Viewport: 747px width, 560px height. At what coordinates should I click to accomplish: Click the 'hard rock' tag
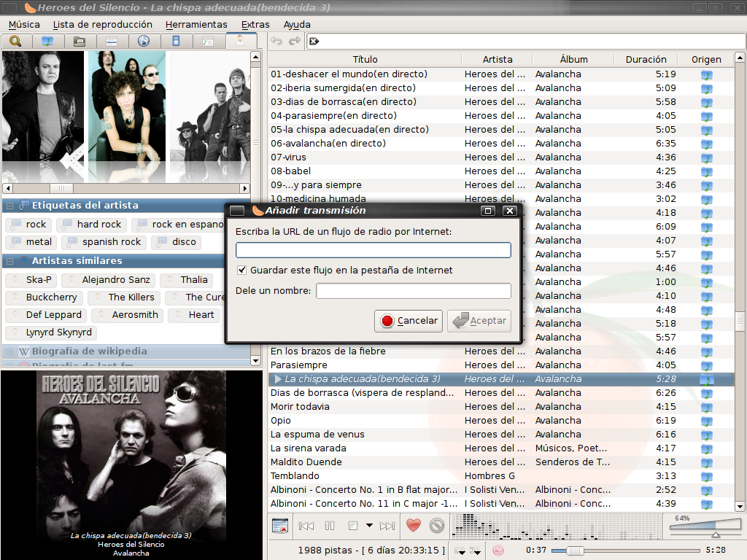tap(92, 225)
